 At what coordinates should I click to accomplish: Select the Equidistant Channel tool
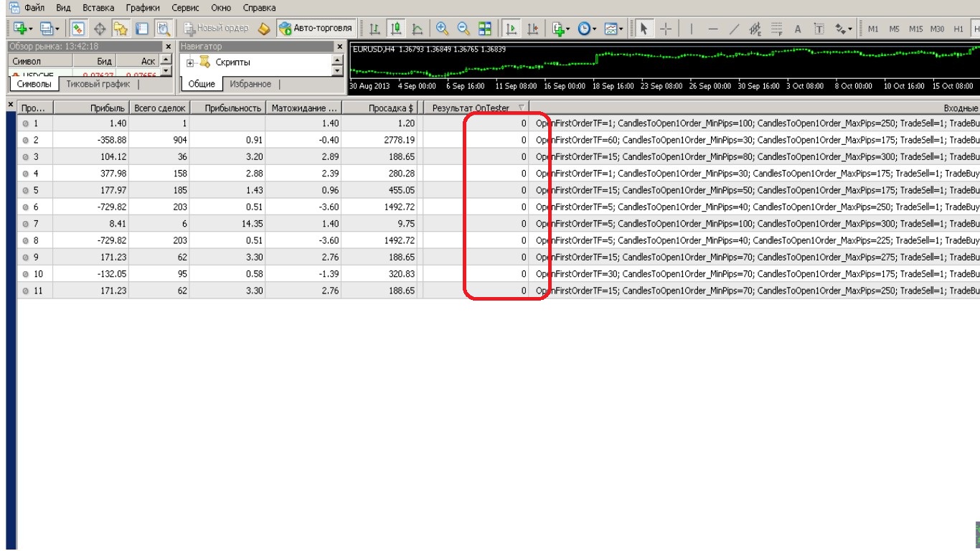tap(755, 29)
